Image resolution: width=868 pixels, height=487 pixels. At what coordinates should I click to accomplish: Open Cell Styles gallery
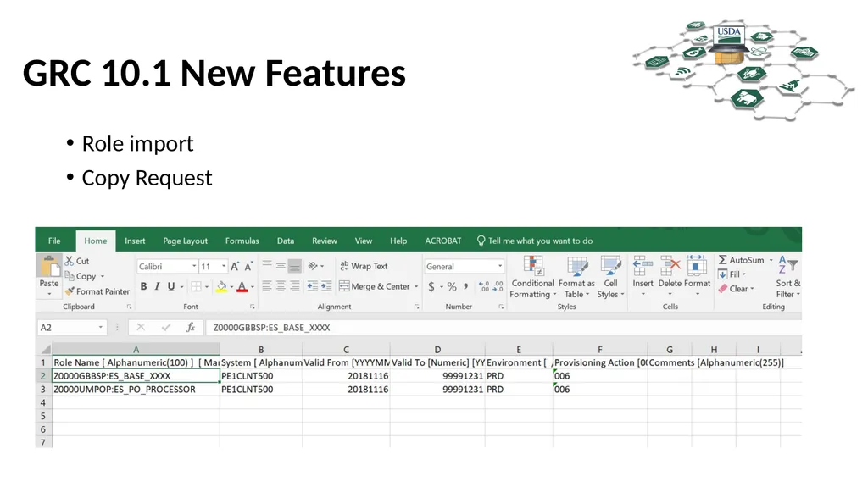tap(610, 277)
